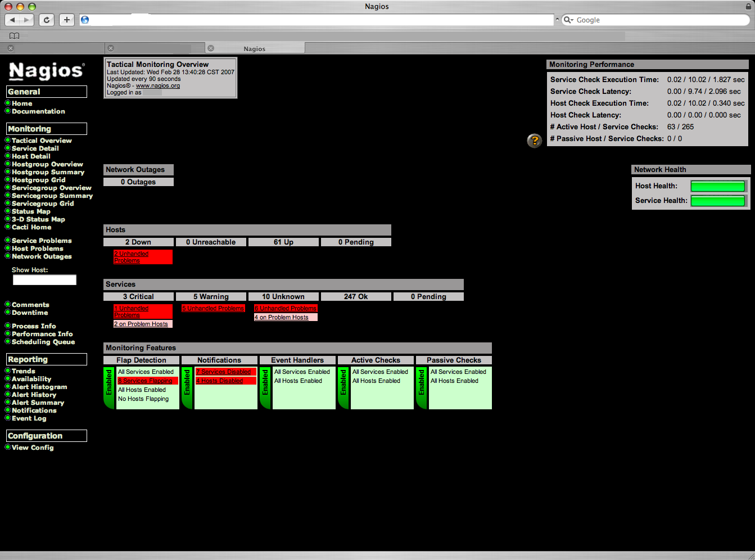Click the green bullet beside Comments
Screen dimensions: 755x560
point(8,304)
